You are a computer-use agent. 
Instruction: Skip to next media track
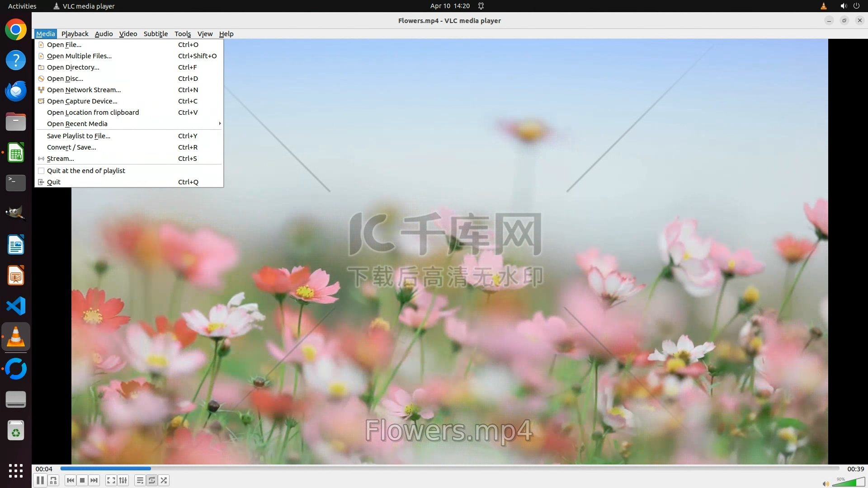pyautogui.click(x=94, y=480)
